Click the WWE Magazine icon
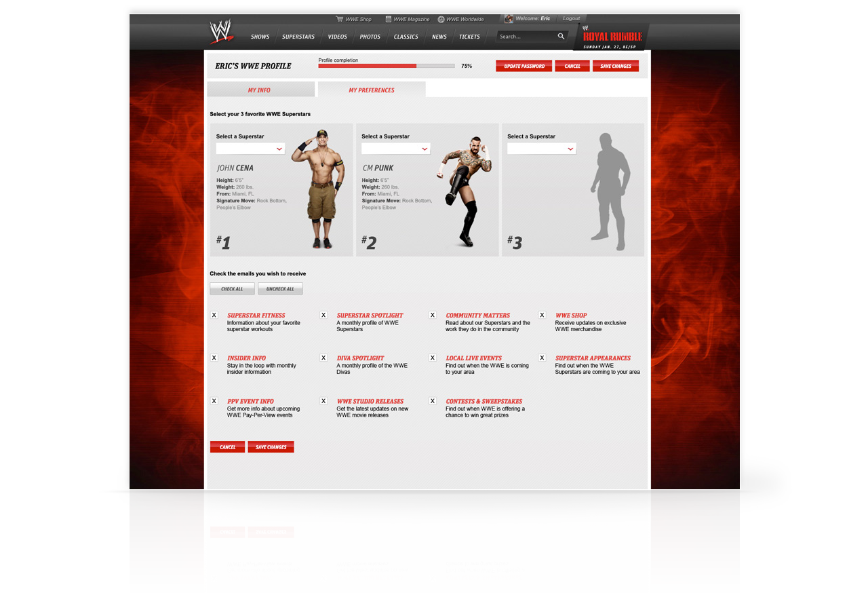Viewport: 868px width, 608px height. (389, 19)
